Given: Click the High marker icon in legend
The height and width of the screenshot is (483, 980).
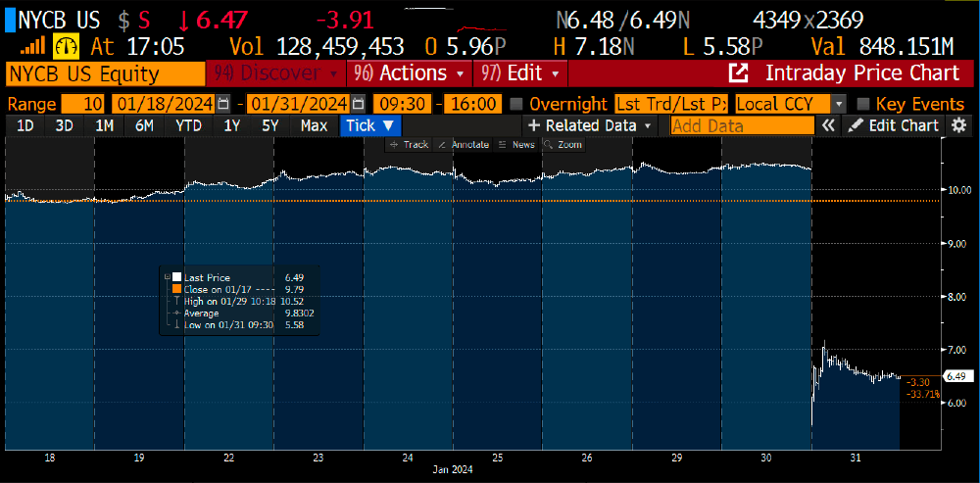Looking at the screenshot, I should [x=176, y=302].
